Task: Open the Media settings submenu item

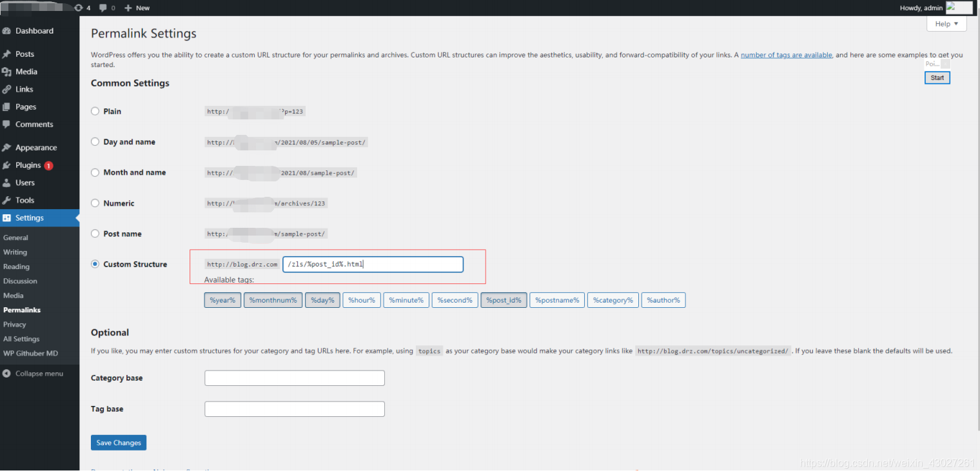Action: coord(13,296)
